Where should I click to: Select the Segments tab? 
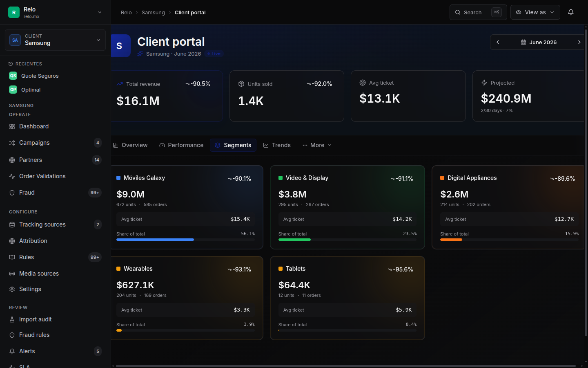click(x=233, y=145)
